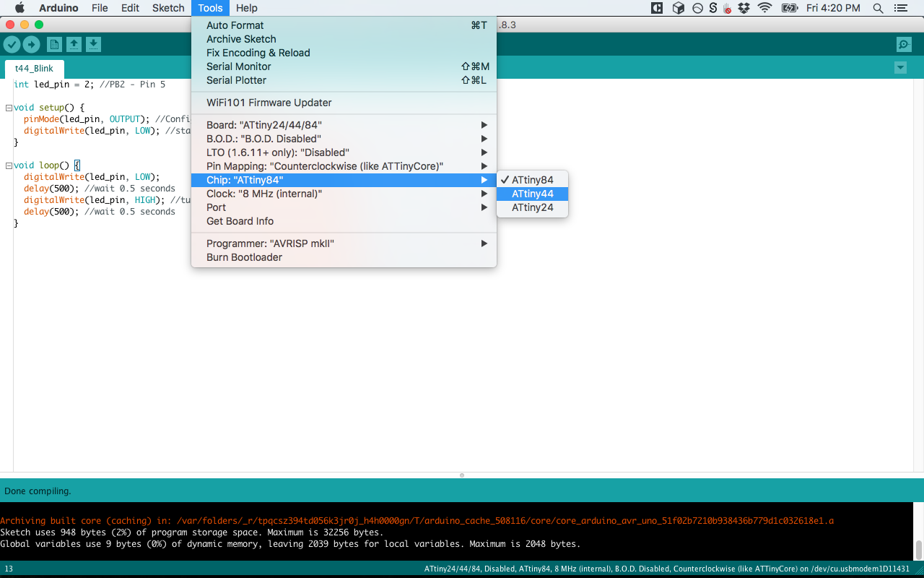Open the tab dropdown arrow at right
Screen dimensions: 924x578
[x=900, y=68]
